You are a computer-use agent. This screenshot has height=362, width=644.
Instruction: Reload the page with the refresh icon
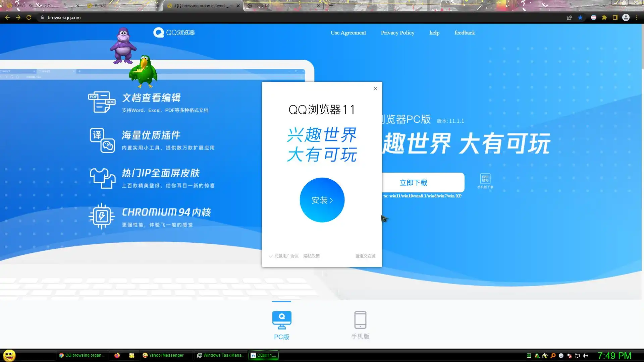pyautogui.click(x=29, y=18)
